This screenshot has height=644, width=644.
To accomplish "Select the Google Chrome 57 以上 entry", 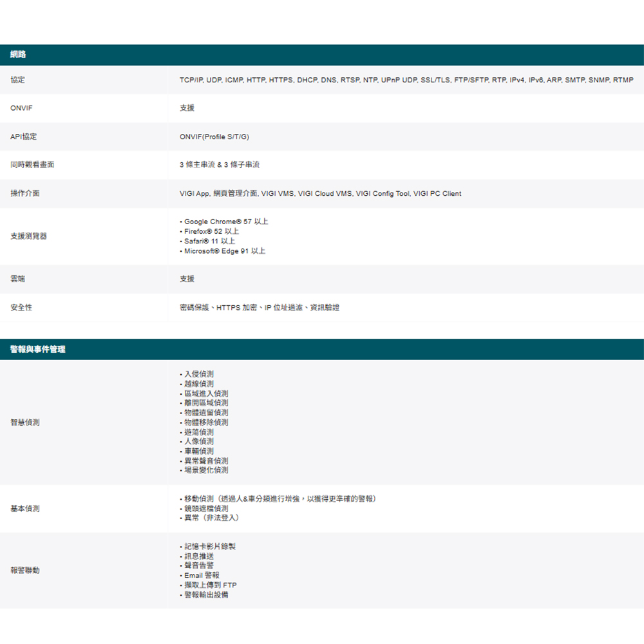I will click(225, 222).
